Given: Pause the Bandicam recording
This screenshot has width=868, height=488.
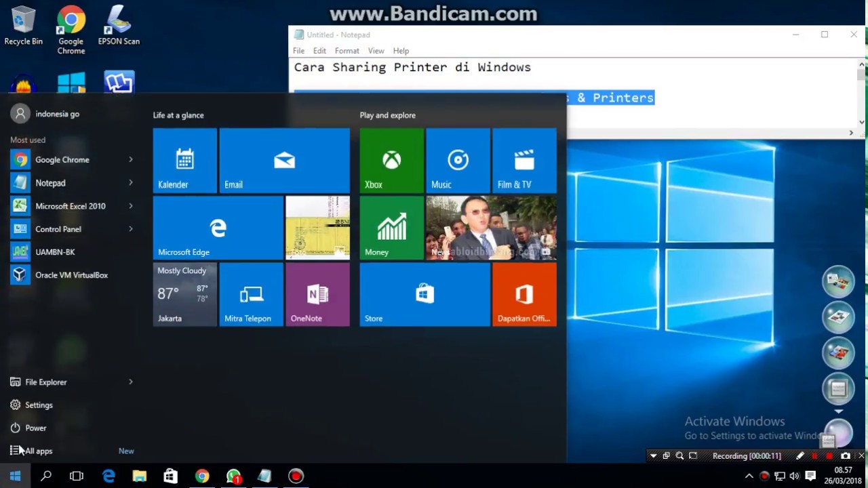Looking at the screenshot, I should (x=815, y=456).
